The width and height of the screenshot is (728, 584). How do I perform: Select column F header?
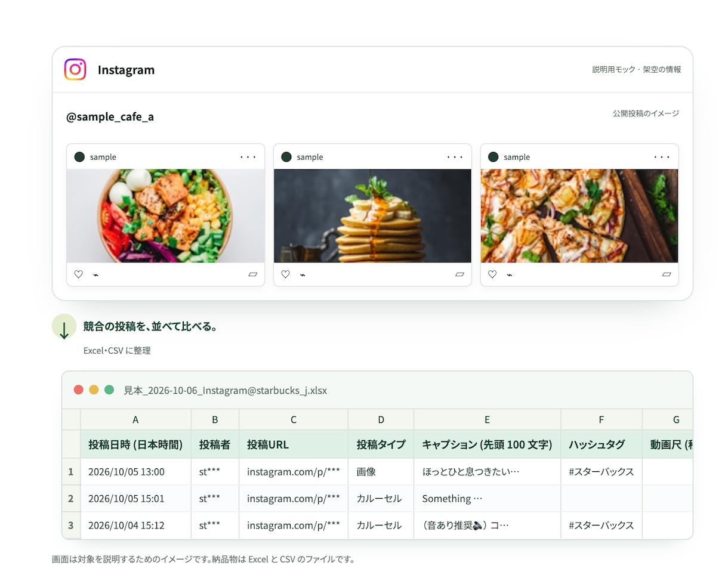(x=601, y=419)
